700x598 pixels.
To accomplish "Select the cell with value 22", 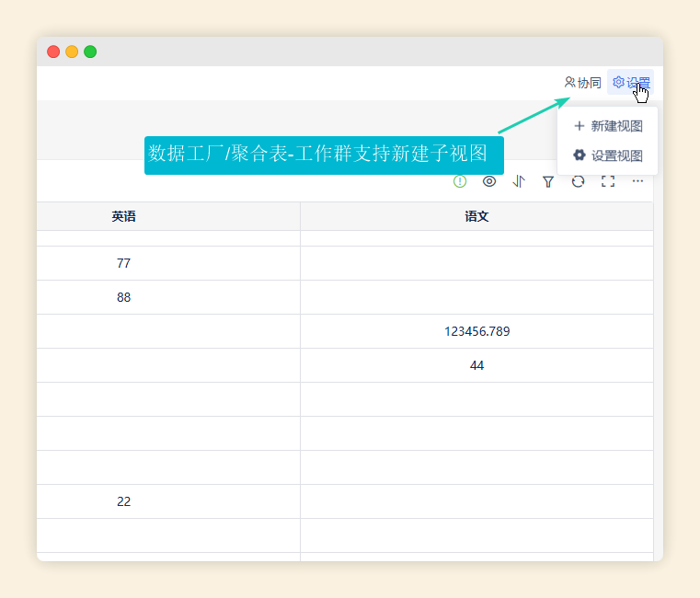I will pyautogui.click(x=168, y=501).
